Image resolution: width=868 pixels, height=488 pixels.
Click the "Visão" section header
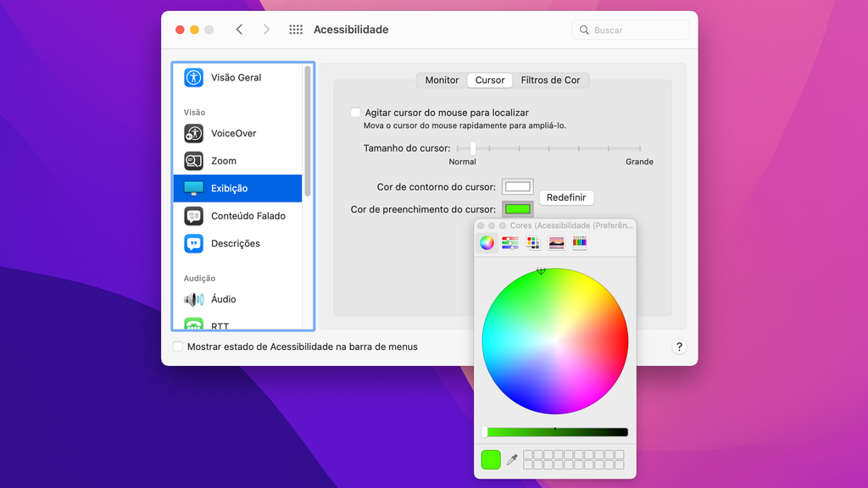pos(194,113)
